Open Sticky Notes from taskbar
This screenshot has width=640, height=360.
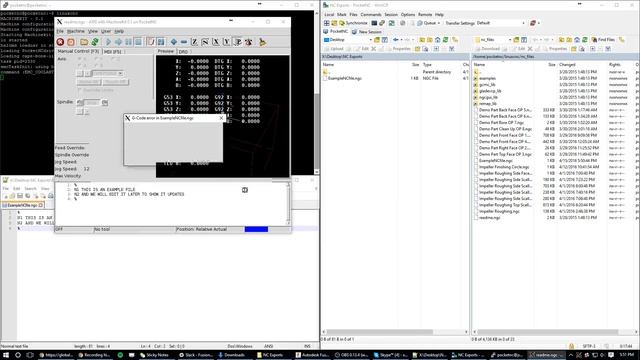(154, 355)
